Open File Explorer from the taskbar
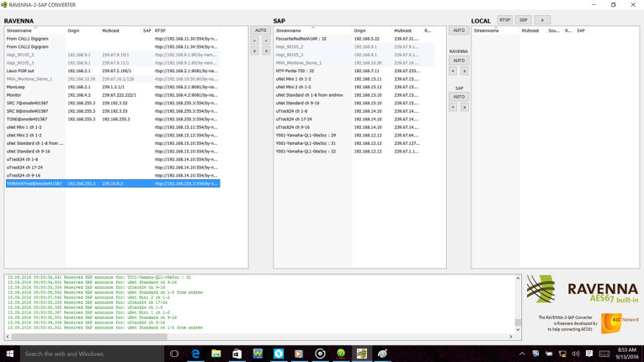Image resolution: width=644 pixels, height=362 pixels. pyautogui.click(x=216, y=354)
